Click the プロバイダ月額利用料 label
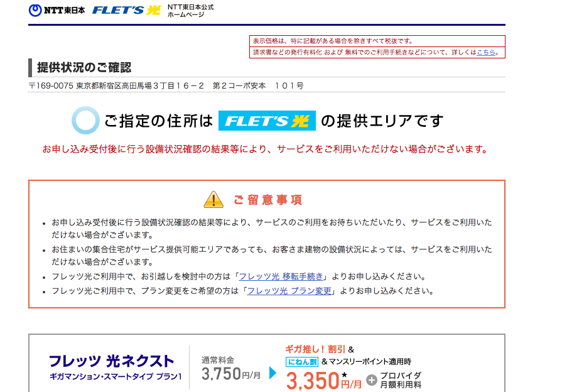Viewport: 562px width, 392px height. pos(401,380)
